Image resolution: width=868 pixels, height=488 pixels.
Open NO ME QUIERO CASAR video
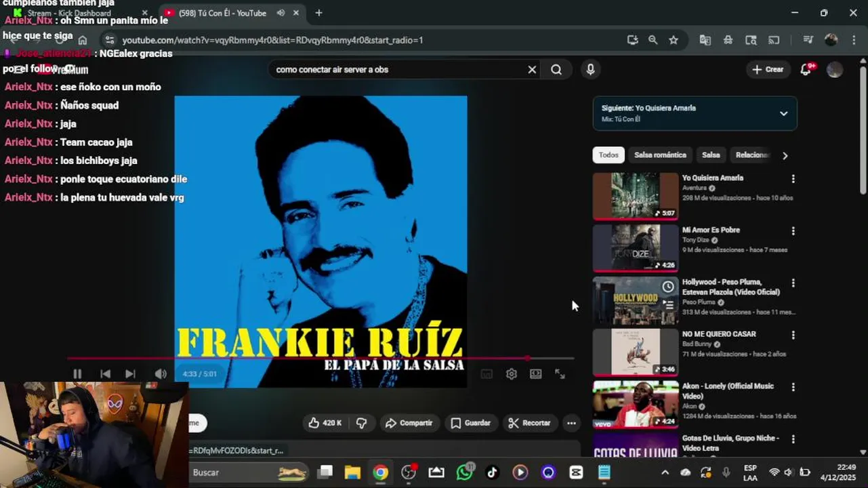pos(719,334)
